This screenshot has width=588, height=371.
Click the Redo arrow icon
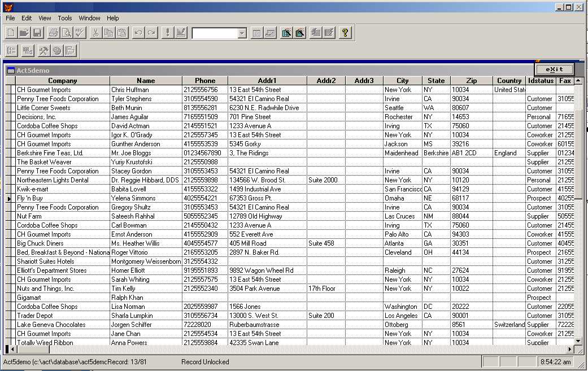(151, 33)
